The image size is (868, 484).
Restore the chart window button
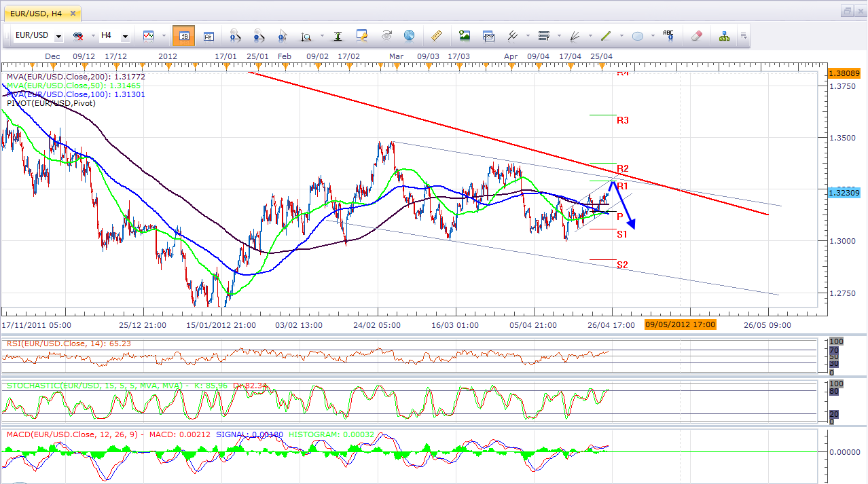point(847,12)
